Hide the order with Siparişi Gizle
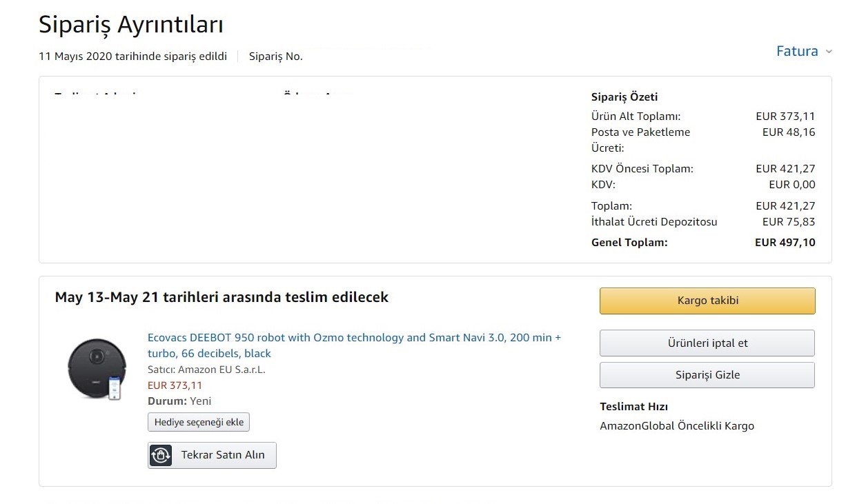 tap(707, 374)
